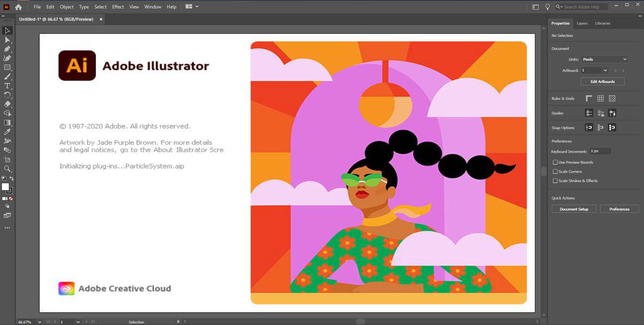644x325 pixels.
Task: Show the grid icon in Ruler & Grids
Action: click(x=600, y=98)
